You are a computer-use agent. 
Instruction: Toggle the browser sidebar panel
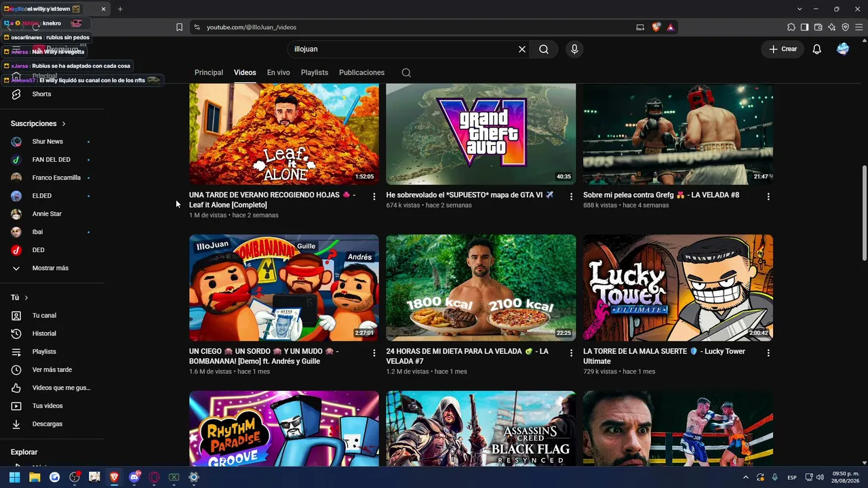click(805, 27)
